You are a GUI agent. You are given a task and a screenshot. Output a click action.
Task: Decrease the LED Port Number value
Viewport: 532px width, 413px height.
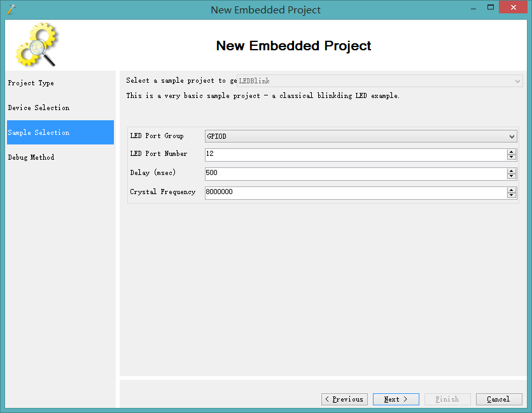(512, 158)
